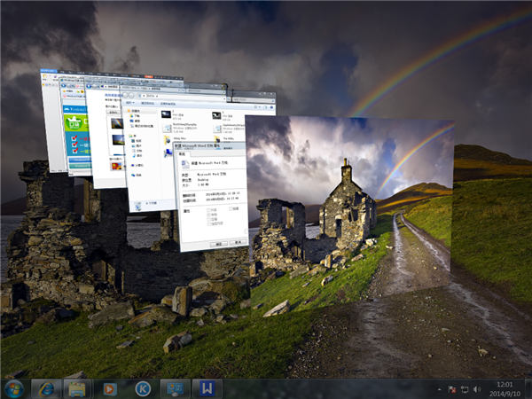
Task: Toggle the right-side attribute checkbox in properties
Action: (229, 209)
